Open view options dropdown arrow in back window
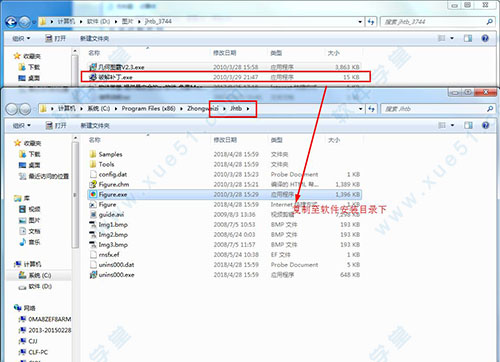The height and width of the screenshot is (362, 500). (x=452, y=38)
